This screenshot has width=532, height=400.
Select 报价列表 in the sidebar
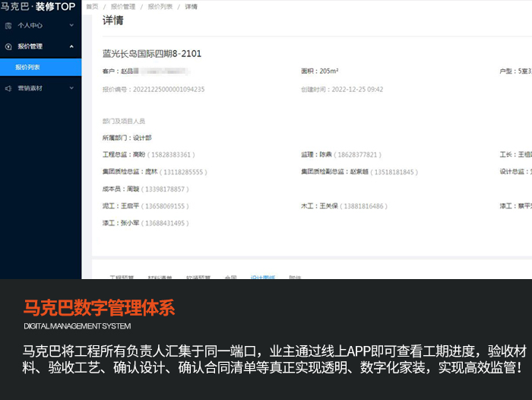pyautogui.click(x=28, y=67)
